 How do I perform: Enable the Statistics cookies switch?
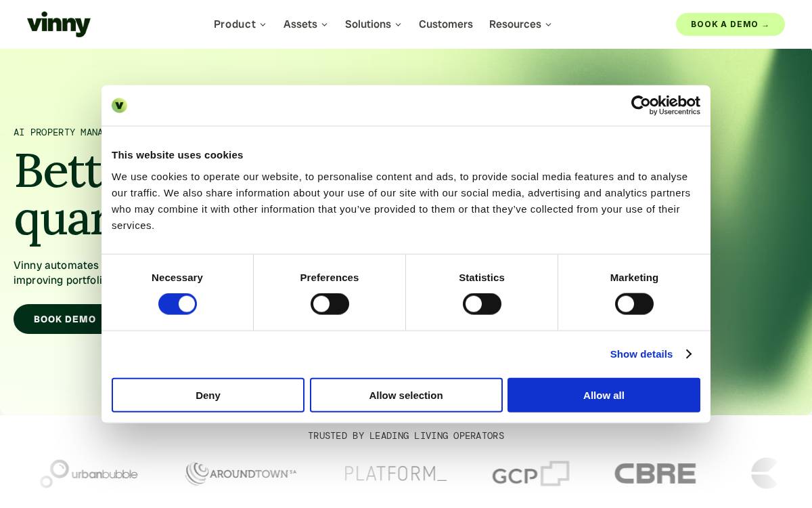click(482, 304)
